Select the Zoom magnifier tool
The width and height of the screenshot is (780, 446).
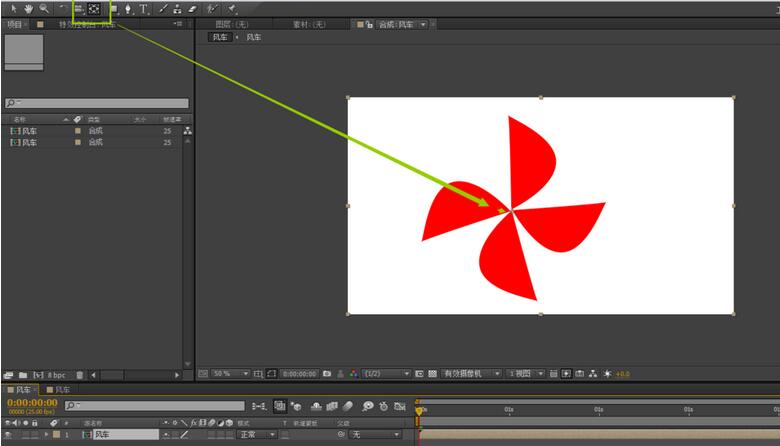point(44,8)
